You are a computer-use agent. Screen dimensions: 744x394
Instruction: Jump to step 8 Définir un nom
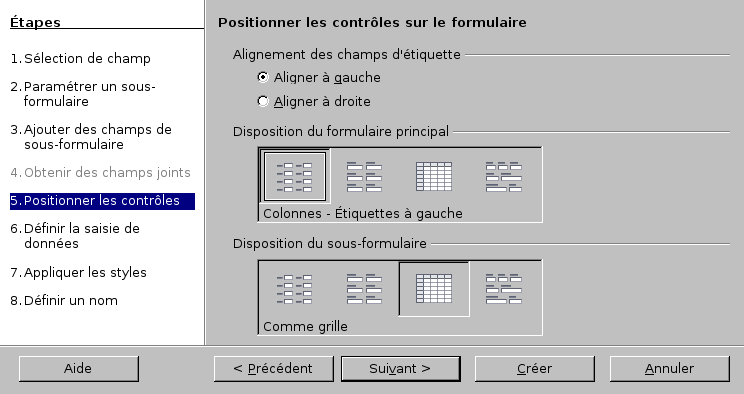tap(64, 300)
